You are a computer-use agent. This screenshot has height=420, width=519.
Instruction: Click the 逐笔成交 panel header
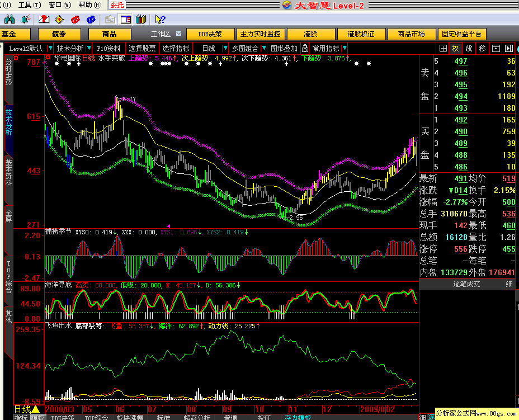[466, 284]
